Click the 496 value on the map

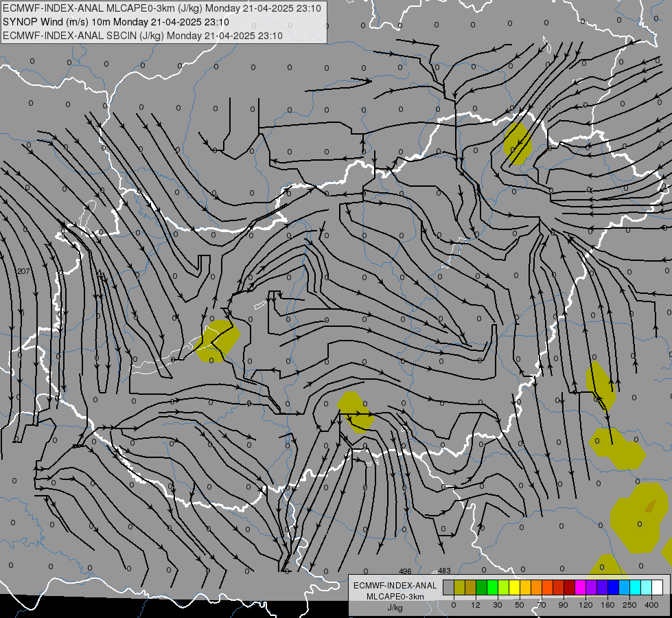[405, 571]
